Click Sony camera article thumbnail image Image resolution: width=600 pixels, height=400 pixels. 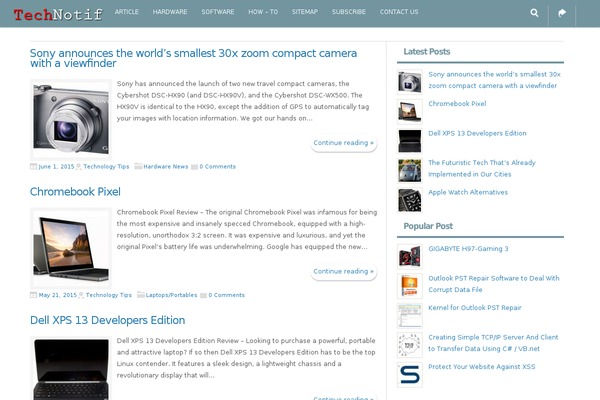tap(71, 119)
